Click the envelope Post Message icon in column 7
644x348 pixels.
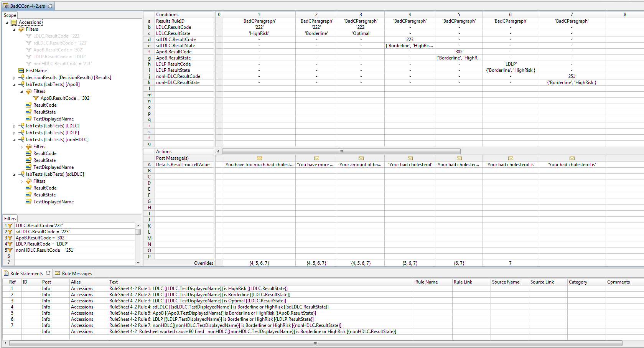click(x=572, y=158)
